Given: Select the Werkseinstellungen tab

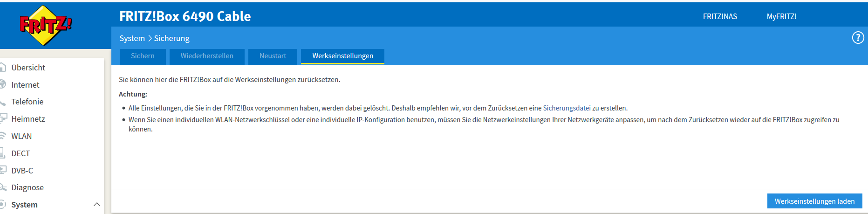Looking at the screenshot, I should pos(342,56).
